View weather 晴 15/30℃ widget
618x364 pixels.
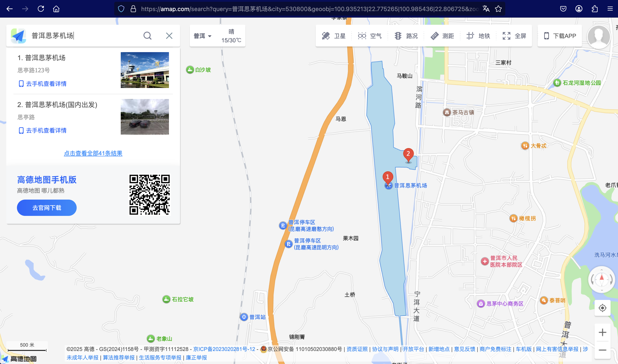coord(231,36)
